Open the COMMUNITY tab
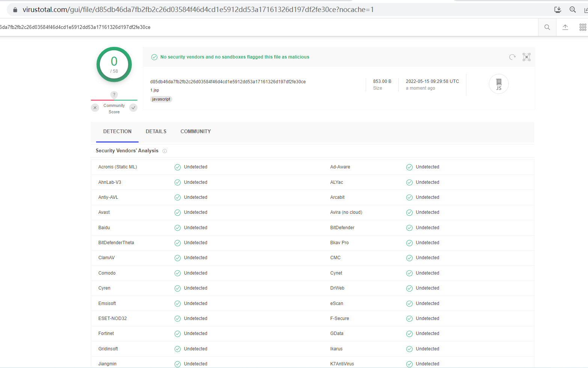 [x=196, y=132]
